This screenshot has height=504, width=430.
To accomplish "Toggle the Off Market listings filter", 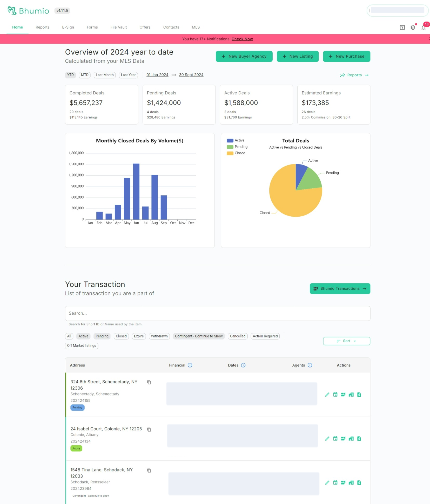I will point(81,346).
